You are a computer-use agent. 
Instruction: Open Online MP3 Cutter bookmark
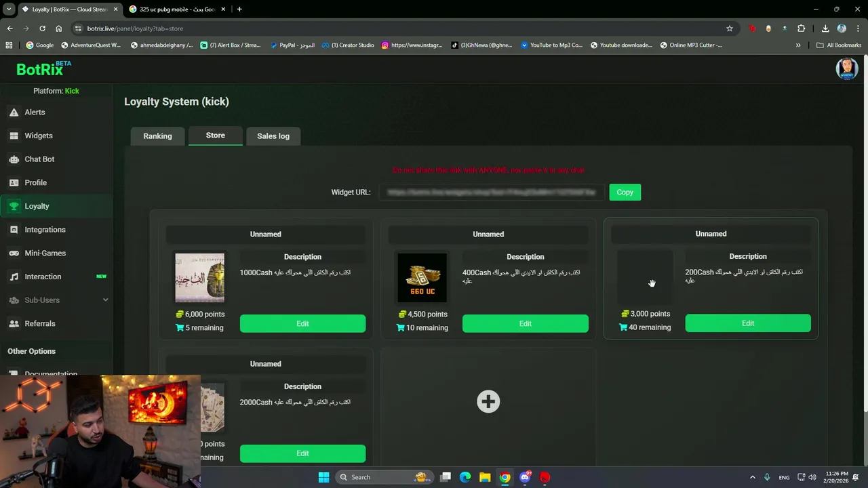(x=690, y=45)
